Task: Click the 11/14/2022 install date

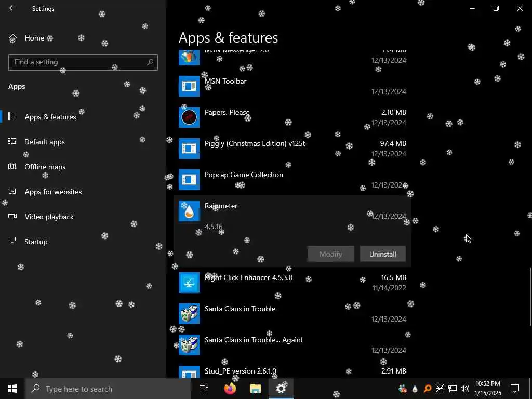Action: pyautogui.click(x=389, y=288)
